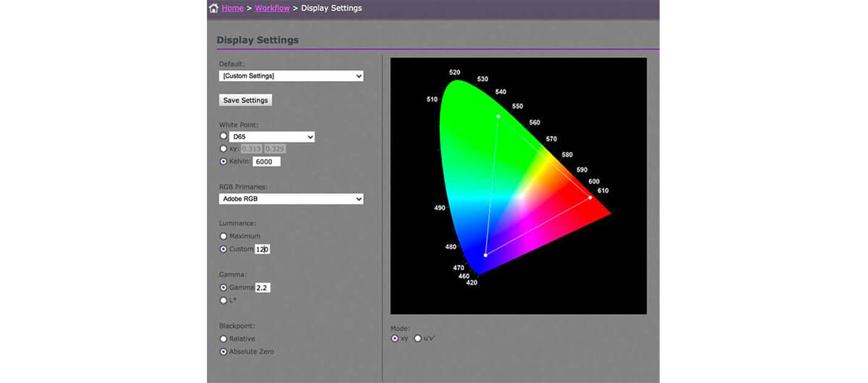Click the Kelvin 6000 input field
This screenshot has height=383, width=868.
tap(266, 161)
